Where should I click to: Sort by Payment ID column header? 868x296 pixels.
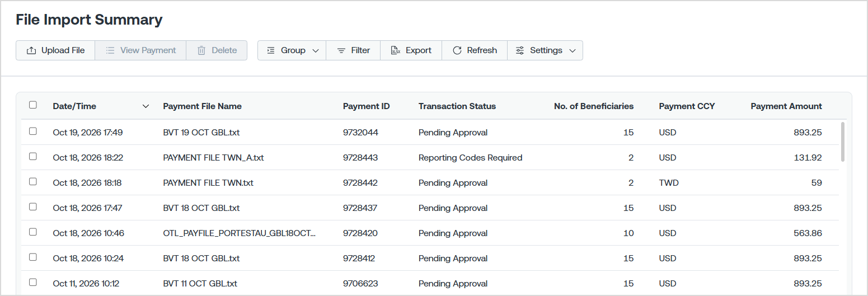(x=366, y=106)
